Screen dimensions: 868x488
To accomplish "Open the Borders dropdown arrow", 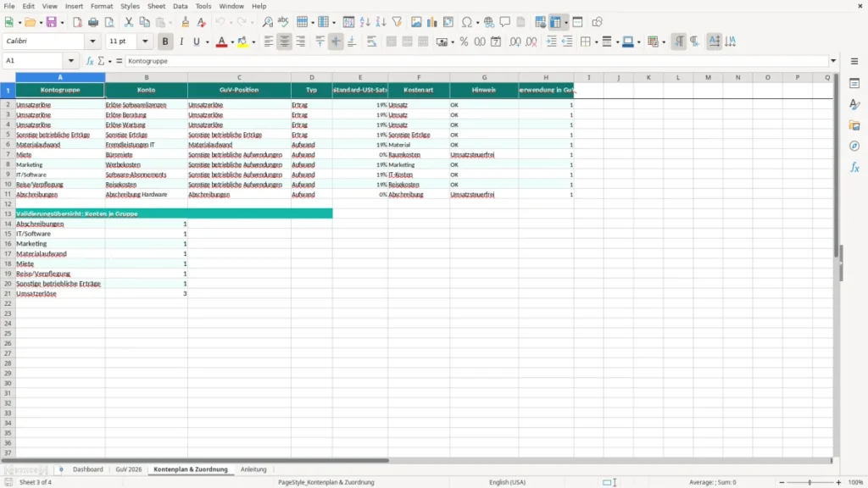I will 596,42.
